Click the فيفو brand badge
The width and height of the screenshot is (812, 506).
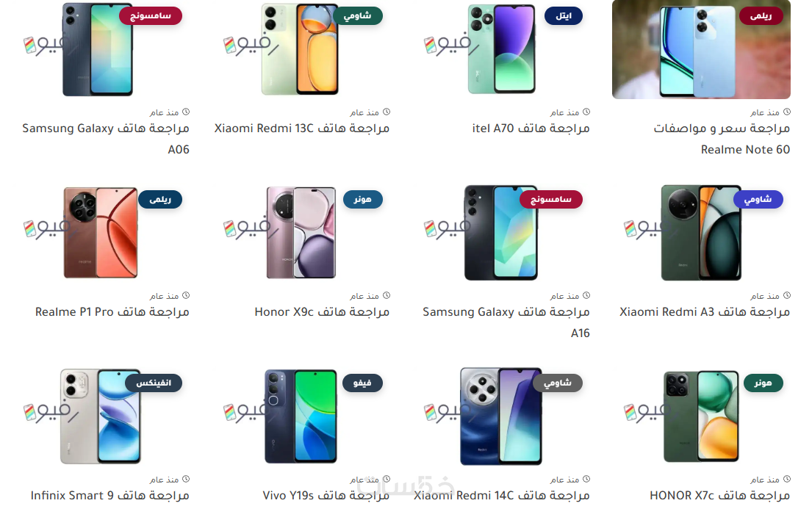click(x=362, y=383)
